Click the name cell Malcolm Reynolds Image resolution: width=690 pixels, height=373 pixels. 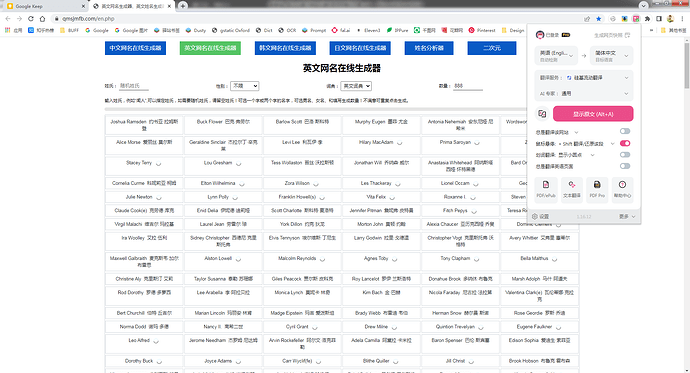(x=302, y=262)
